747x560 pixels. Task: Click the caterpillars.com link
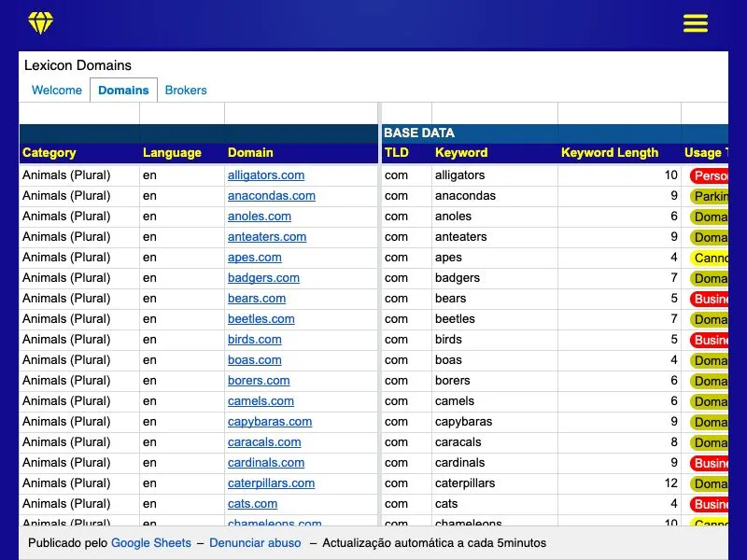pos(271,483)
